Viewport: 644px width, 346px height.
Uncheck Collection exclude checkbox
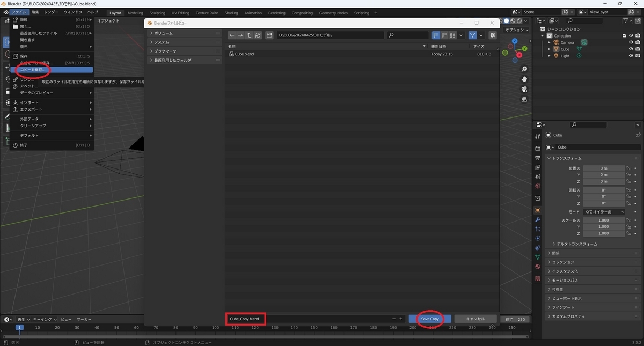pyautogui.click(x=625, y=36)
